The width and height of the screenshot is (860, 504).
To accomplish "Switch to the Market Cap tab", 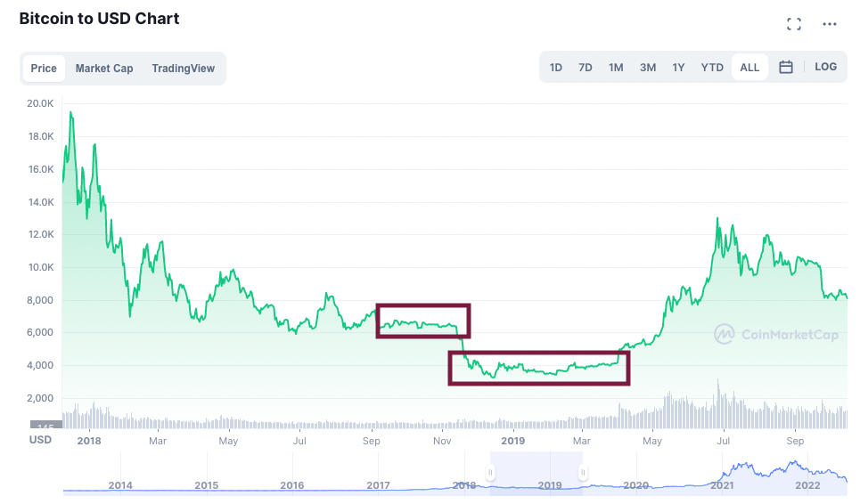I will (104, 69).
